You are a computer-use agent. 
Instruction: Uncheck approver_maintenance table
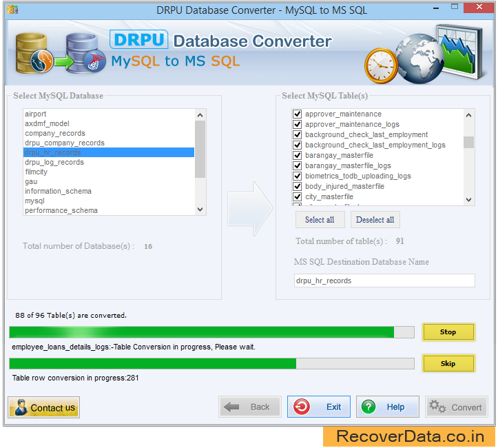tap(298, 114)
